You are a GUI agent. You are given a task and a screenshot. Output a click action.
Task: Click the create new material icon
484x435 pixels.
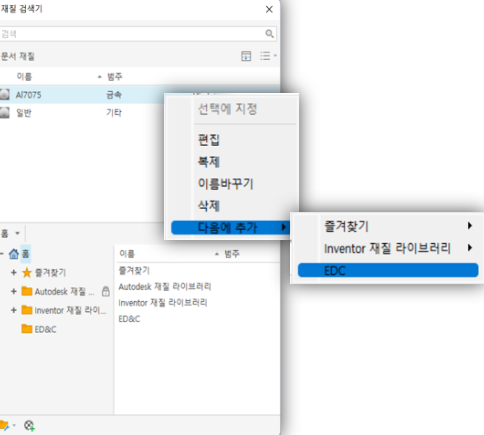tap(29, 425)
